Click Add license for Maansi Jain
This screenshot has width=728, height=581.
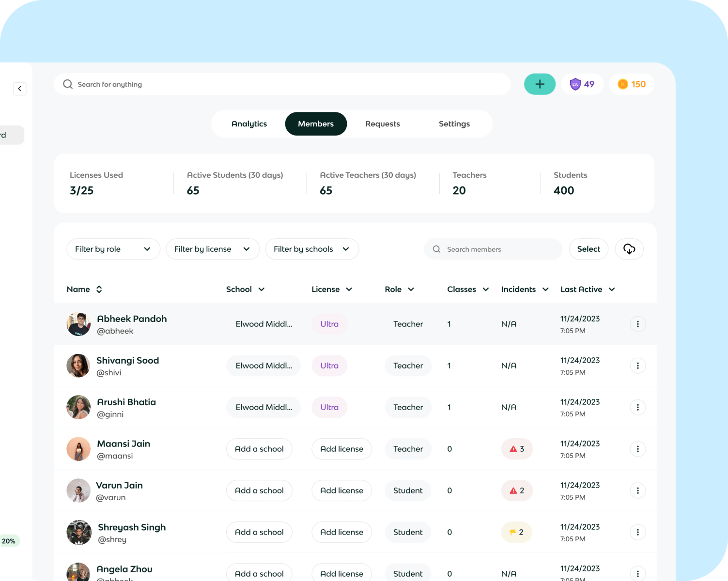(341, 449)
